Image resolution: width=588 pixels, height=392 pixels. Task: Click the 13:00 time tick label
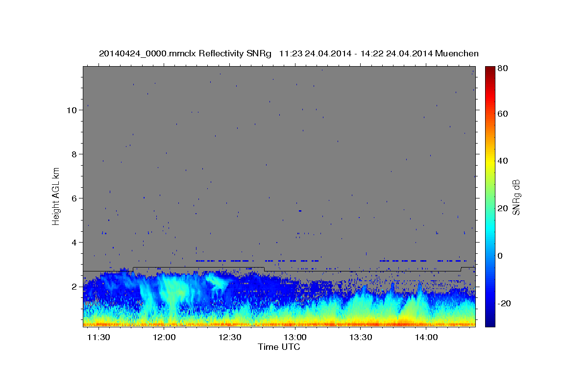295,338
